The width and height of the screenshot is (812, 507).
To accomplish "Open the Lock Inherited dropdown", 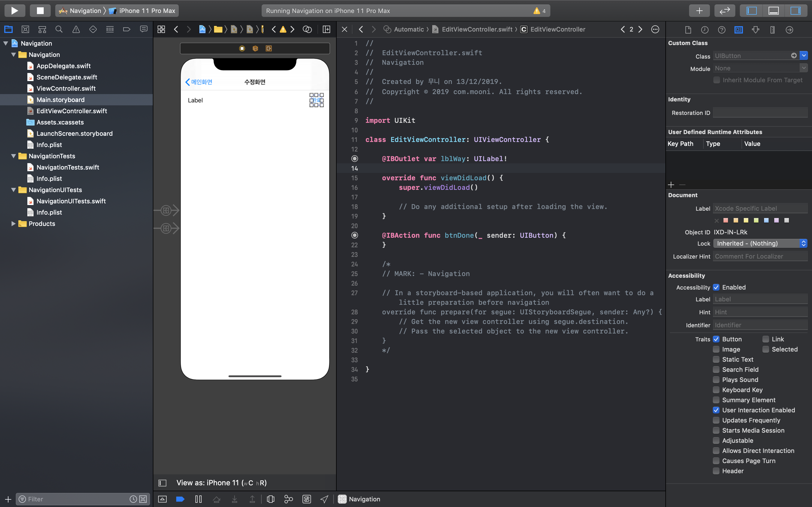I will [760, 243].
